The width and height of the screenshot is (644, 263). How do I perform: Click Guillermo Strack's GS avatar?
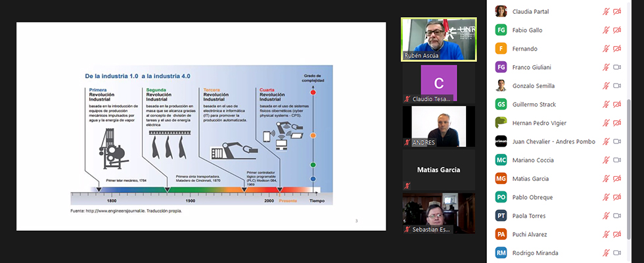501,105
